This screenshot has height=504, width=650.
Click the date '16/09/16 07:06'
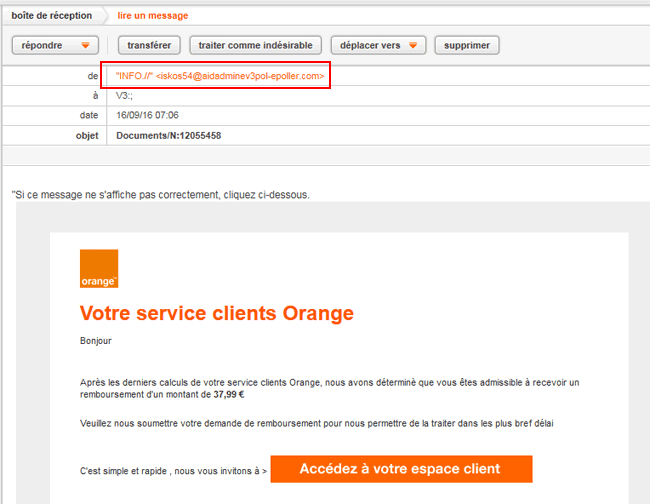click(148, 115)
